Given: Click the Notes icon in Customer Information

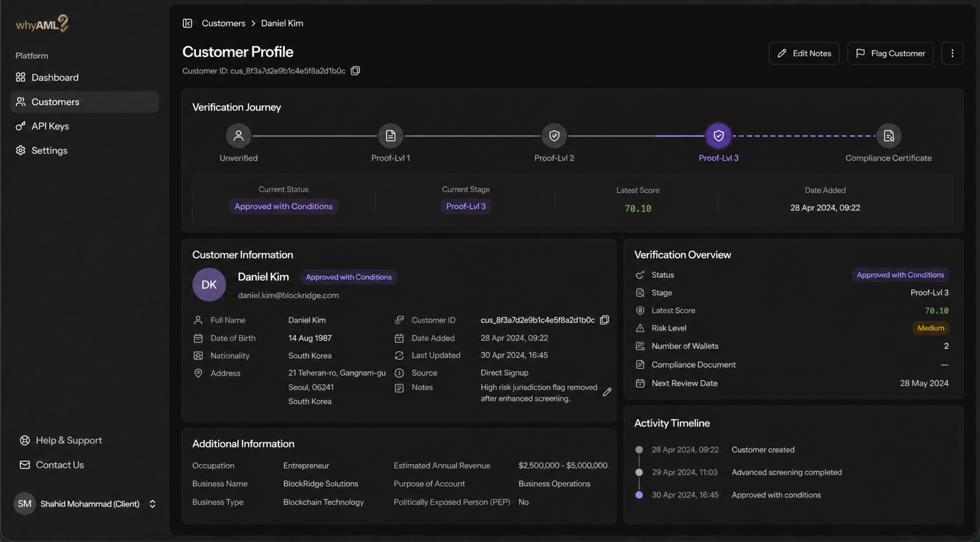Looking at the screenshot, I should click(399, 388).
